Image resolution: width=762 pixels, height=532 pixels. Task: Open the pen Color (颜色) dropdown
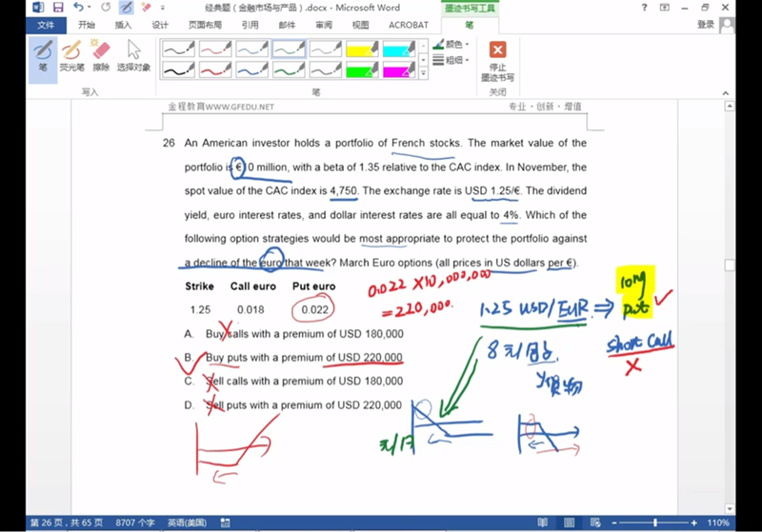coord(451,45)
